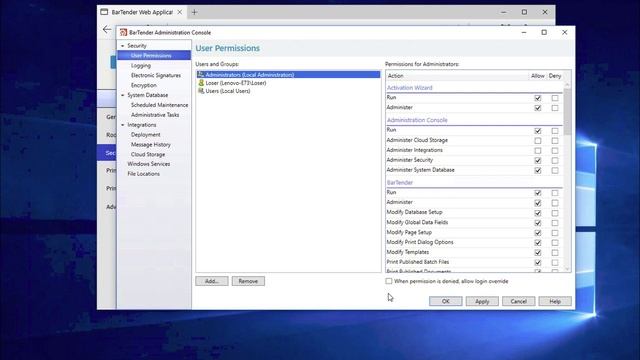Click the Help button
Screen dimensions: 640x360
[x=555, y=301]
